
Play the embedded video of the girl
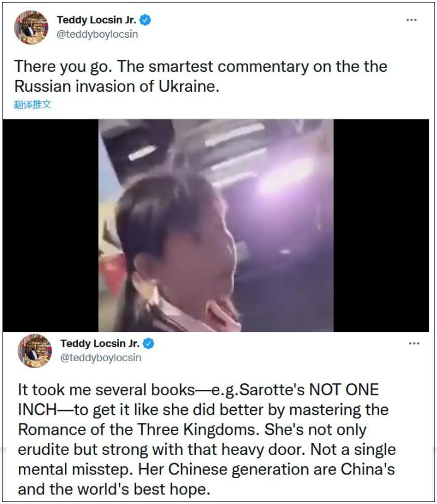pyautogui.click(x=216, y=225)
